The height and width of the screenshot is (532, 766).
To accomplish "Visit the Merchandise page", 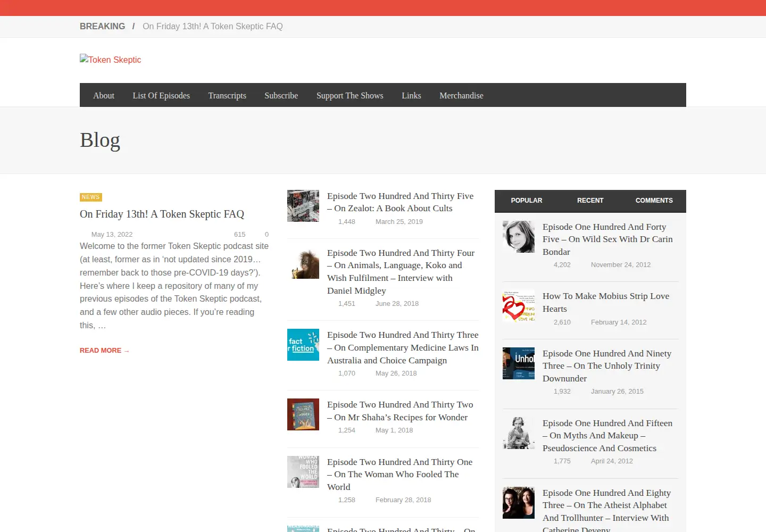I will 461,95.
